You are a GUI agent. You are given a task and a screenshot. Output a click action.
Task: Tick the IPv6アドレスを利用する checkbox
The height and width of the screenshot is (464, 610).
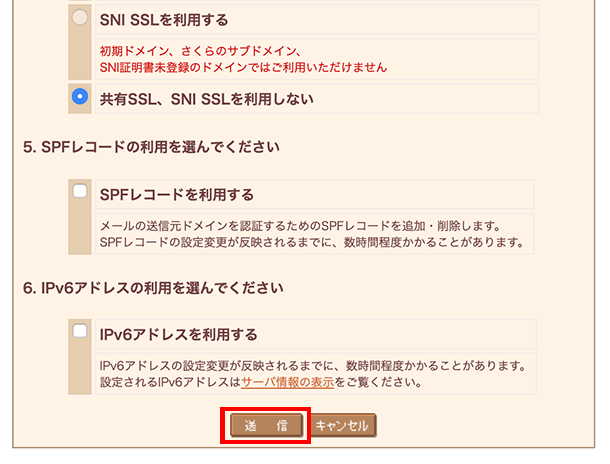click(x=80, y=331)
